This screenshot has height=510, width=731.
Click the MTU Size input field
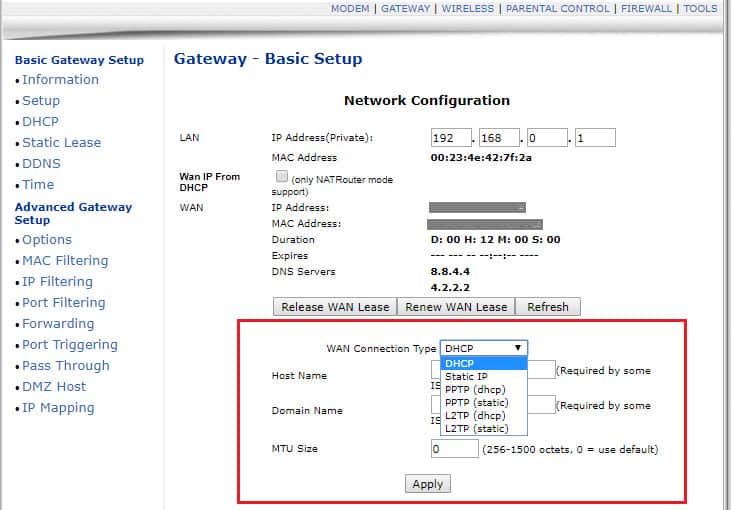pos(455,449)
